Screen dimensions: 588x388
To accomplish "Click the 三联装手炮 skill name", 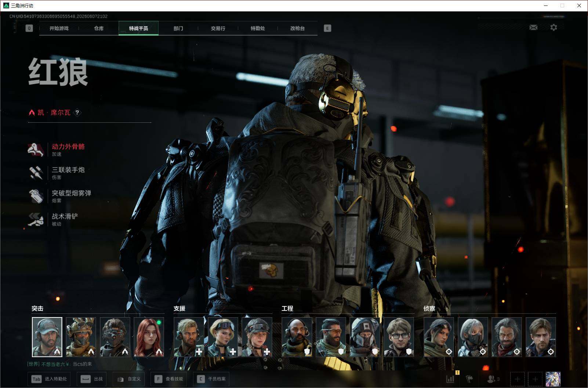I will [68, 170].
